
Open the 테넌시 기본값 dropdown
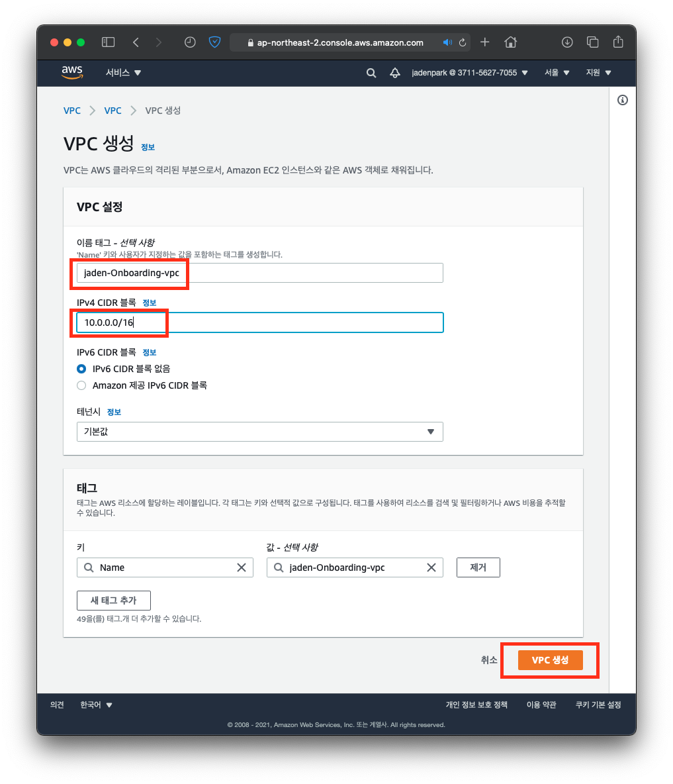click(260, 432)
